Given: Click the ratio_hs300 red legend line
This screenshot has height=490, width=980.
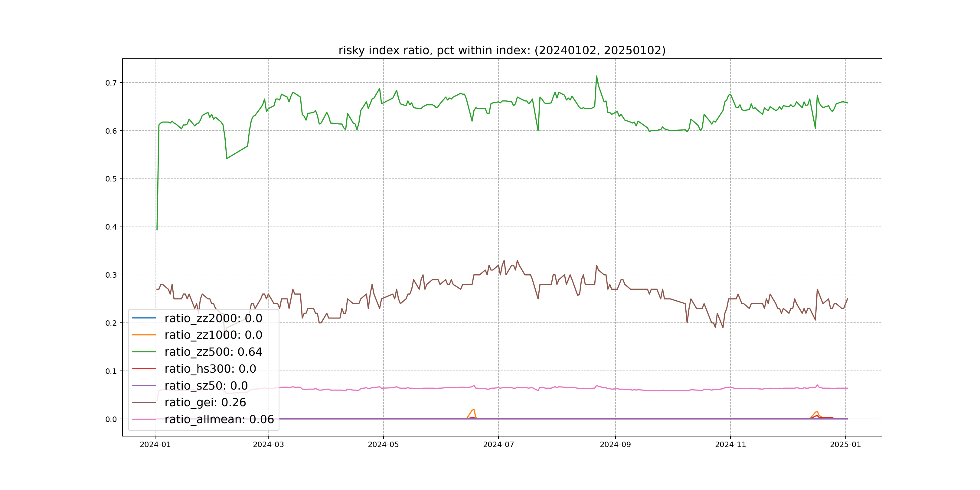Looking at the screenshot, I should tap(144, 369).
